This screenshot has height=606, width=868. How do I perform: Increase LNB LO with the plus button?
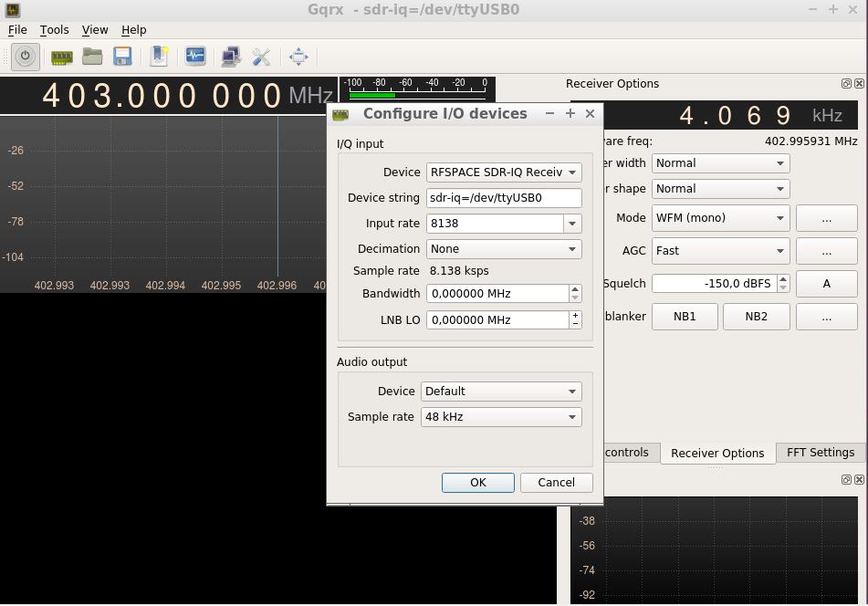click(x=576, y=316)
